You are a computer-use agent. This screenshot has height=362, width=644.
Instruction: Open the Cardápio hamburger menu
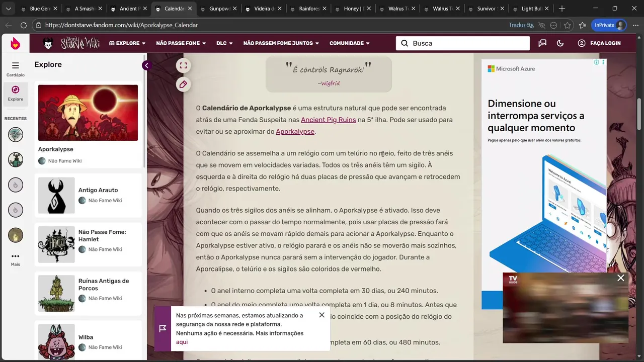pyautogui.click(x=15, y=69)
